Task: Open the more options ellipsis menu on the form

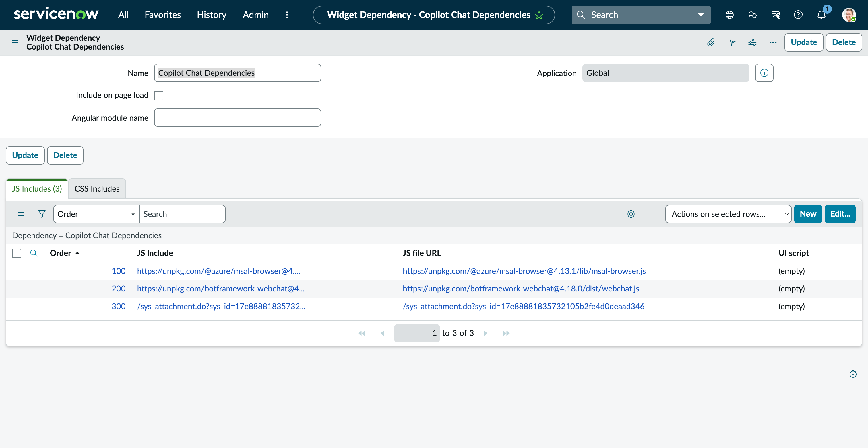Action: pos(773,42)
